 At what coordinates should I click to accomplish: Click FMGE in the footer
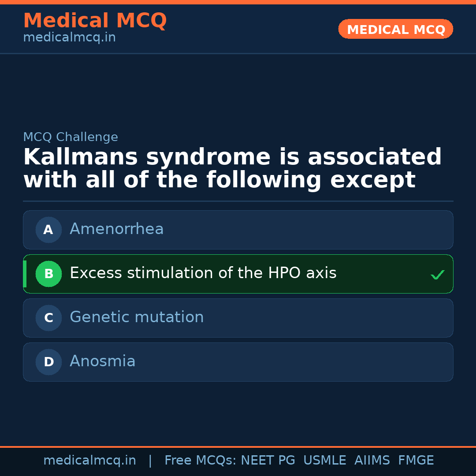pos(416,461)
